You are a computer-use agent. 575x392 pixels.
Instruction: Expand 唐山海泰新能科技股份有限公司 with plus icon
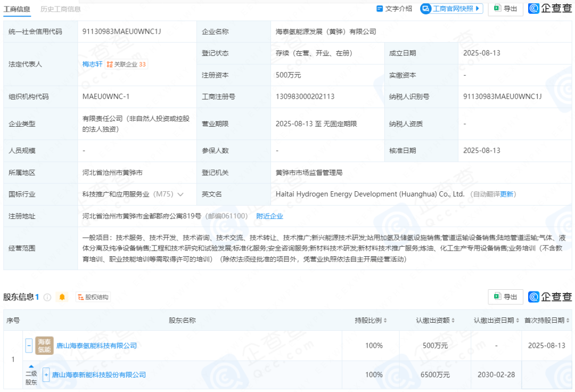click(x=46, y=374)
